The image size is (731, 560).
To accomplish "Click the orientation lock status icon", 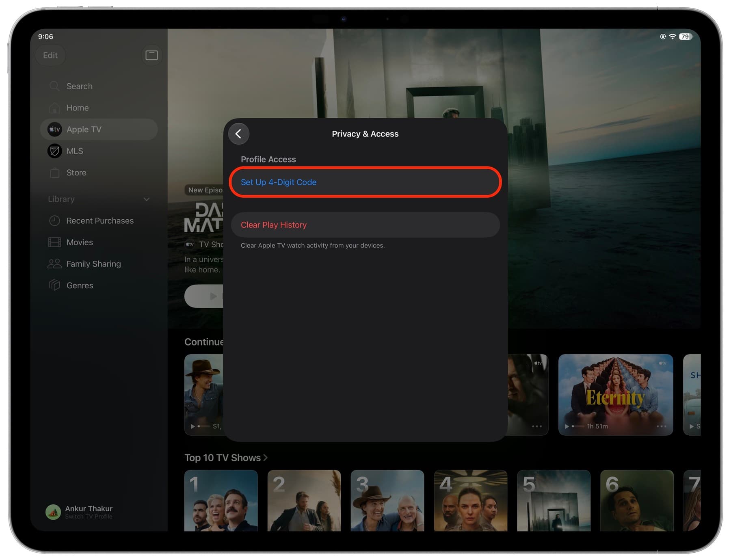I will click(x=663, y=37).
